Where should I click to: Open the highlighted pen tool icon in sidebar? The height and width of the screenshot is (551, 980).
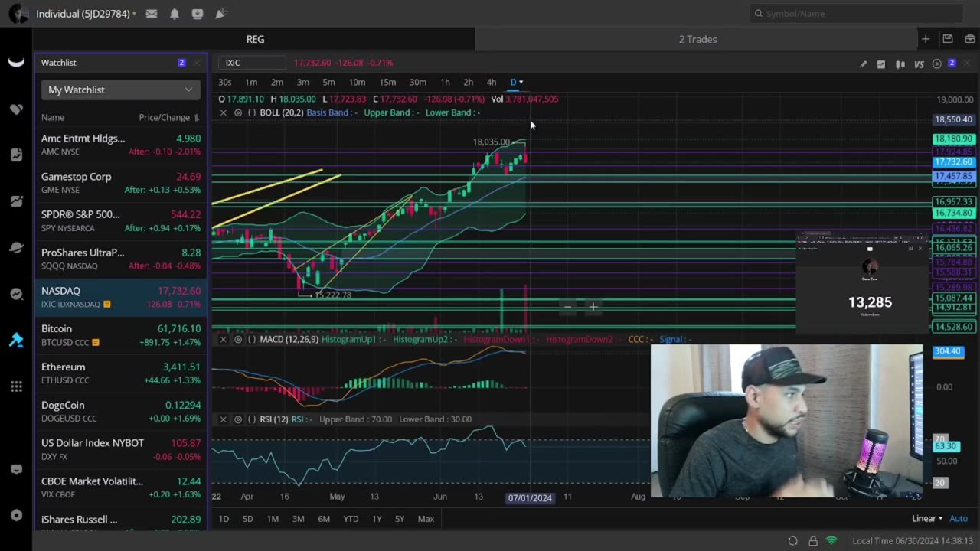coord(16,341)
